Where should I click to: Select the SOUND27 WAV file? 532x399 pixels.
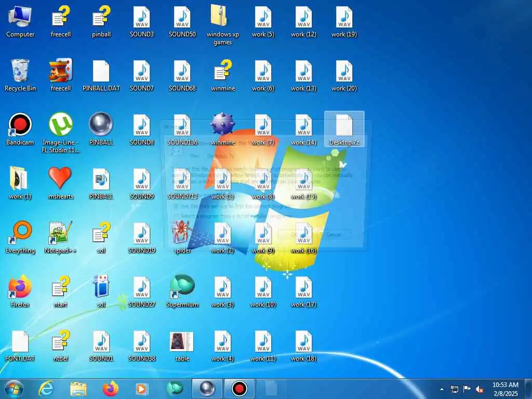click(142, 291)
